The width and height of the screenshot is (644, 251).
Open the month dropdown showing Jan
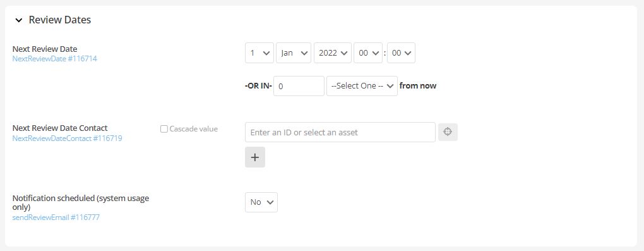(293, 53)
